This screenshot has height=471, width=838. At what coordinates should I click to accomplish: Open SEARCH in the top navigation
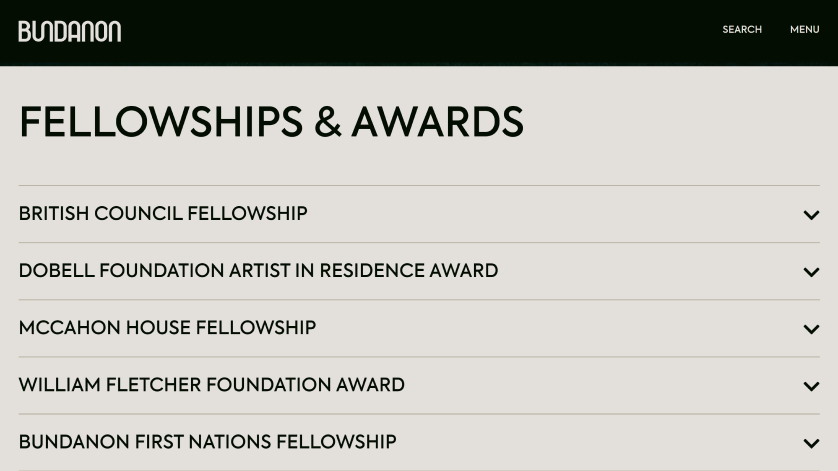click(x=742, y=30)
